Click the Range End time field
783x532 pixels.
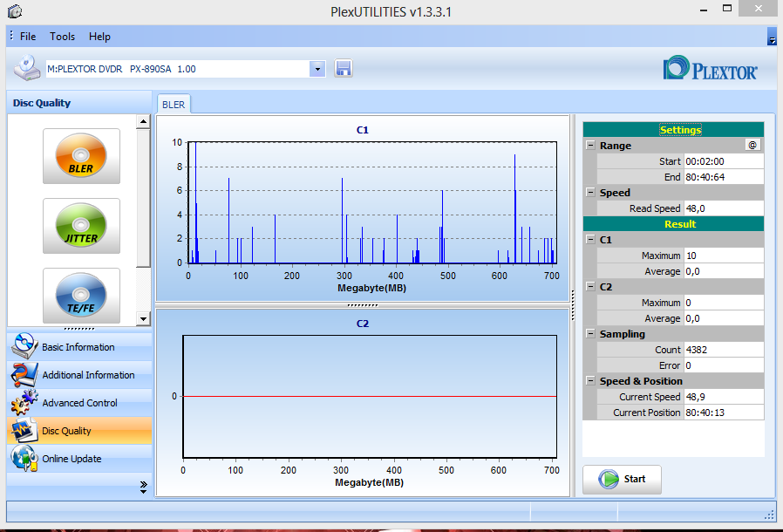tap(724, 177)
